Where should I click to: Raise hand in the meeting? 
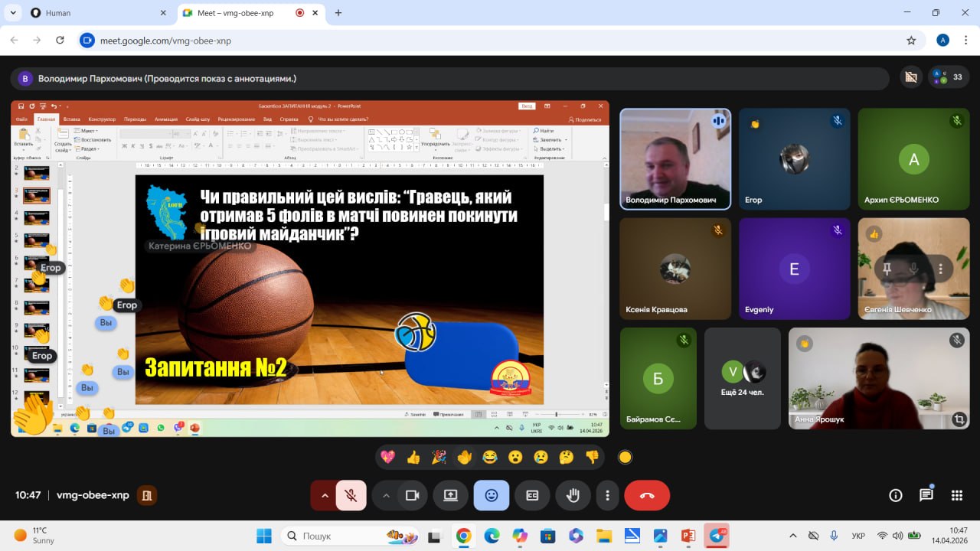coord(573,495)
